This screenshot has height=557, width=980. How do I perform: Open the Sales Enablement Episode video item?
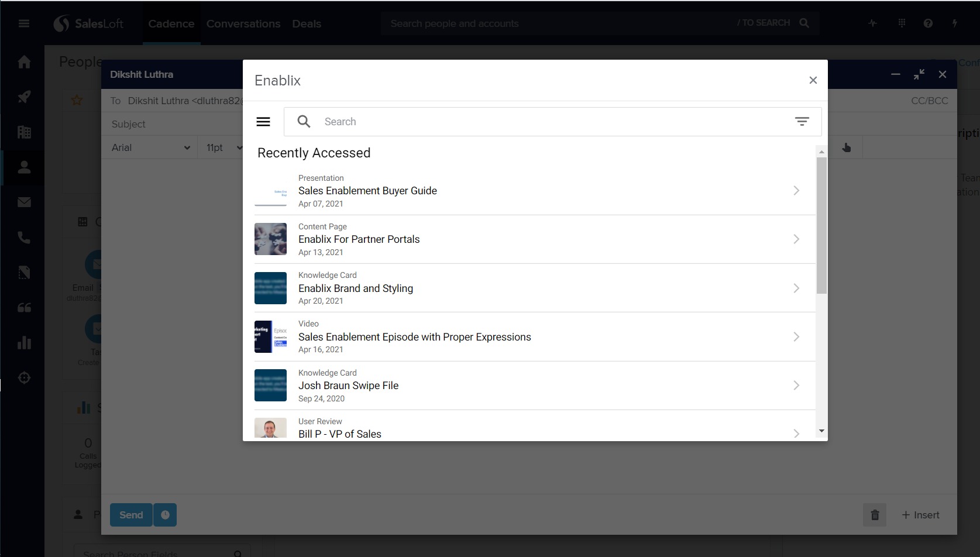tap(414, 337)
